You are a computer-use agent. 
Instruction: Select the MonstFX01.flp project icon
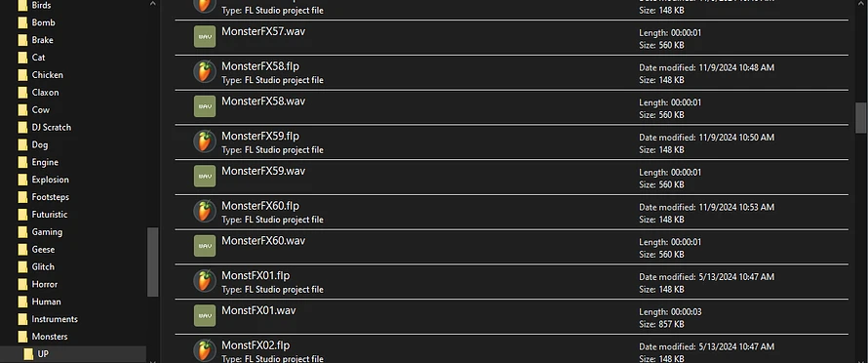204,282
